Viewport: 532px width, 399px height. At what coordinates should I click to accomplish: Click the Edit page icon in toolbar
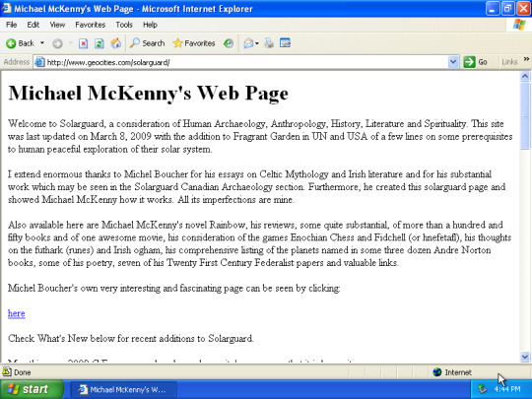click(x=285, y=43)
